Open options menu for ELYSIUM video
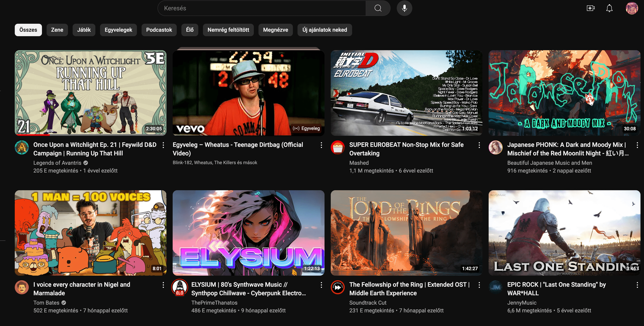The width and height of the screenshot is (644, 326). 321,285
